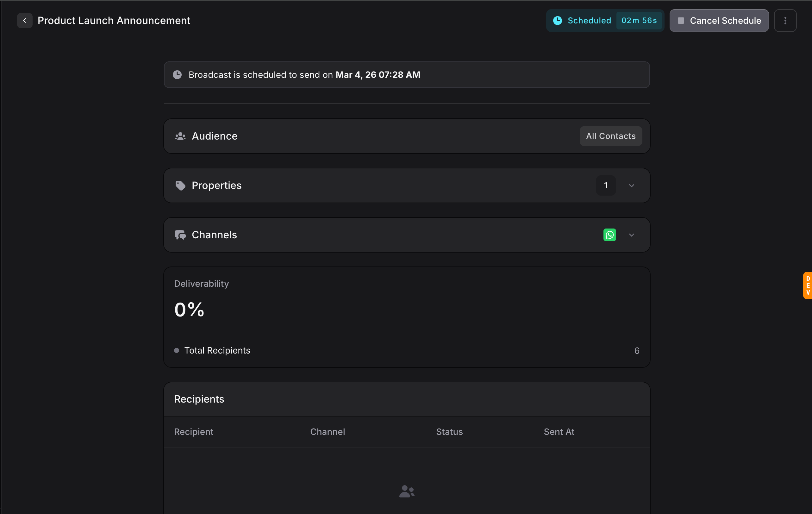The height and width of the screenshot is (514, 812).
Task: Click the Status column header
Action: point(449,432)
